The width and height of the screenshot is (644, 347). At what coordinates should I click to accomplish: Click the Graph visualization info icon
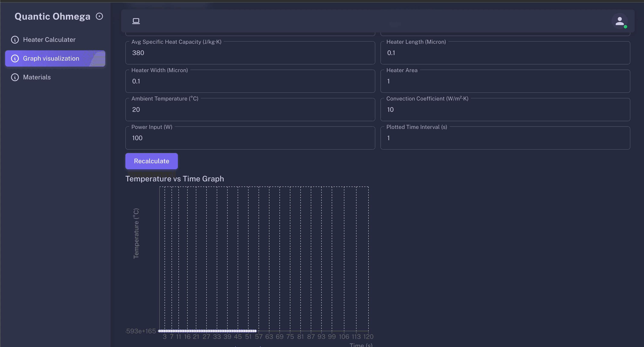click(15, 58)
